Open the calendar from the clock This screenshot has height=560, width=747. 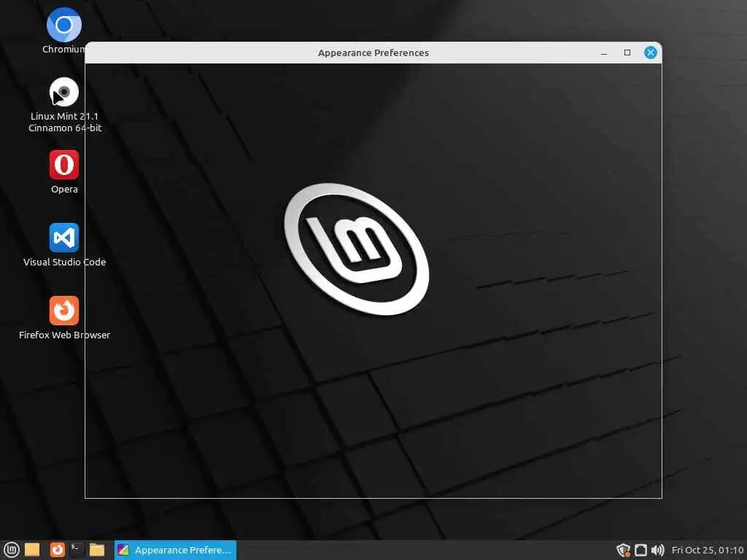point(708,550)
